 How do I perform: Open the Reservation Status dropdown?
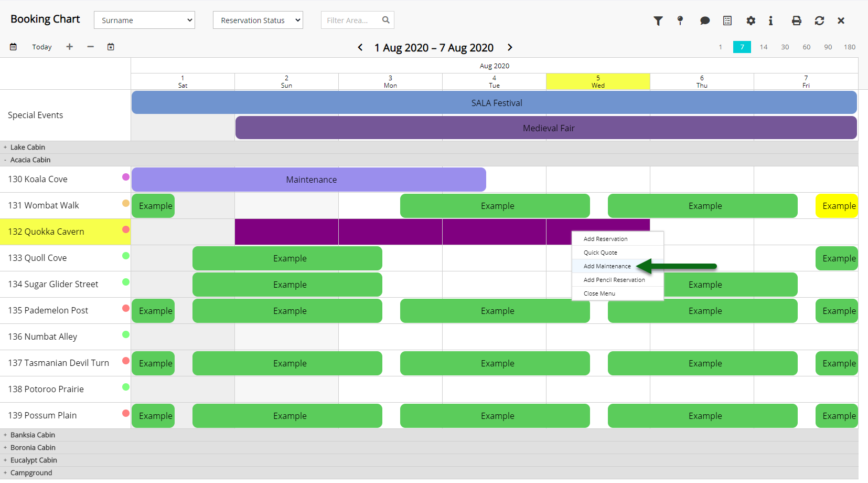(258, 20)
